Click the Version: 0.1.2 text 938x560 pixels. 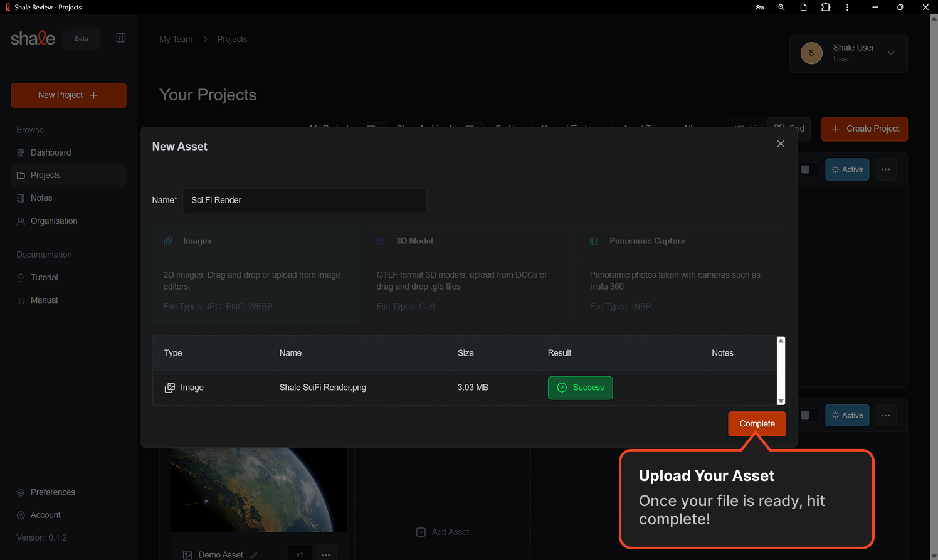(41, 538)
